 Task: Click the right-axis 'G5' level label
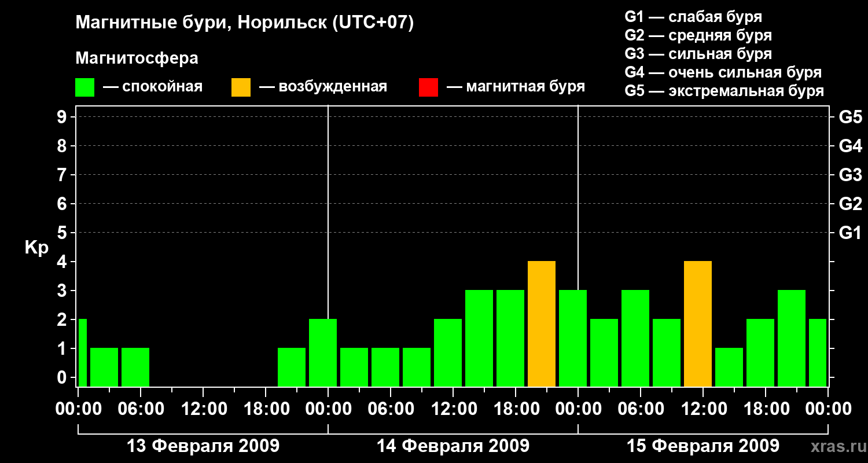pos(850,117)
